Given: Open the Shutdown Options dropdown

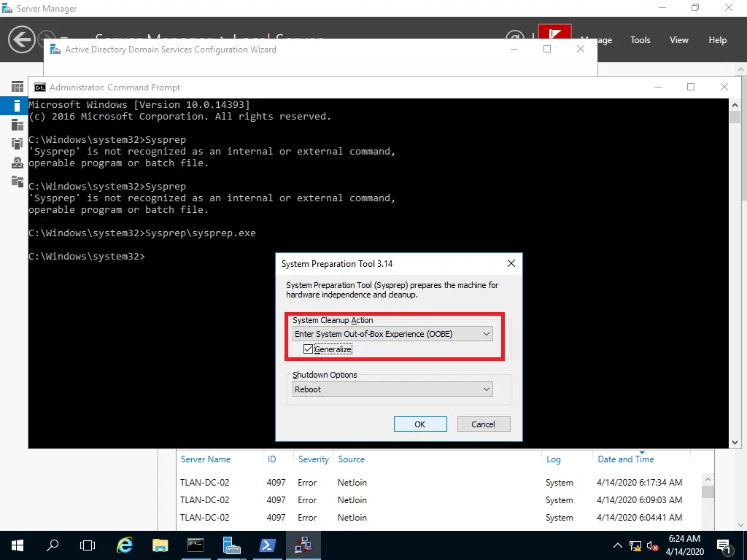Looking at the screenshot, I should [x=392, y=389].
